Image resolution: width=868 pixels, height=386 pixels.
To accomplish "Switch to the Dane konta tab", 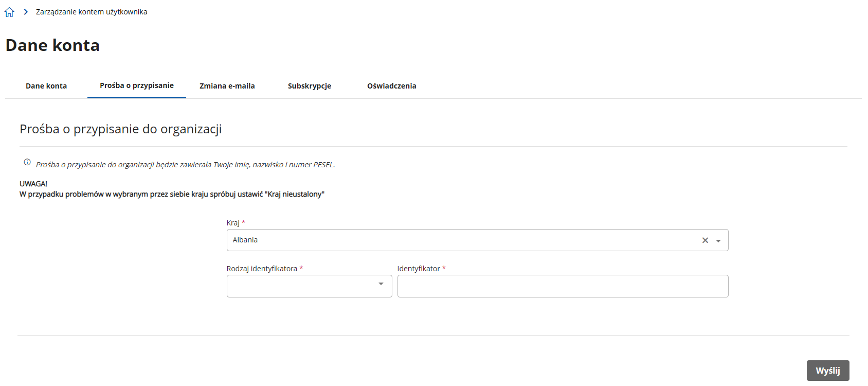I will pyautogui.click(x=46, y=86).
